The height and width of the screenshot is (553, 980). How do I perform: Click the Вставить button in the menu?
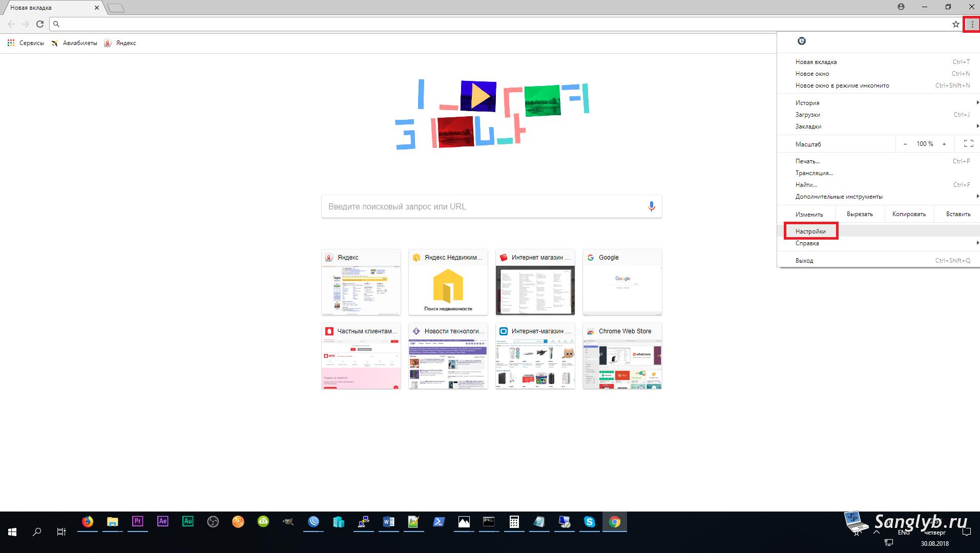[958, 214]
